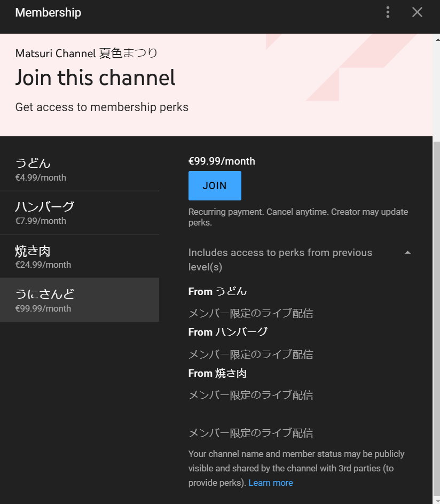Open the Learn more link
Screen dimensions: 440x504
pyautogui.click(x=270, y=483)
